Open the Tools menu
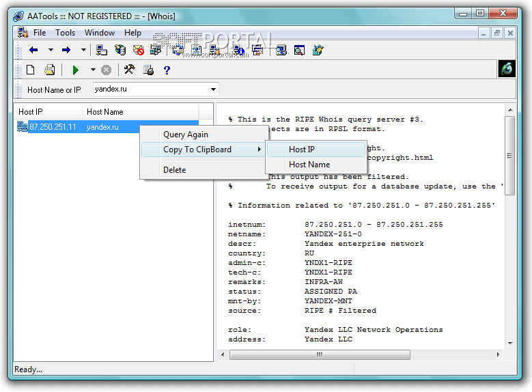532x392 pixels. coord(65,33)
